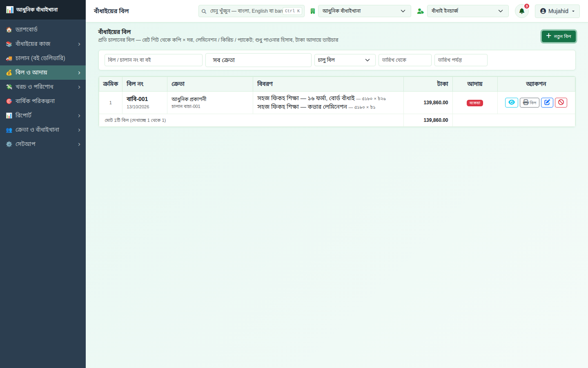Create a new bill with নতুন বিল button
588x368 pixels.
559,36
